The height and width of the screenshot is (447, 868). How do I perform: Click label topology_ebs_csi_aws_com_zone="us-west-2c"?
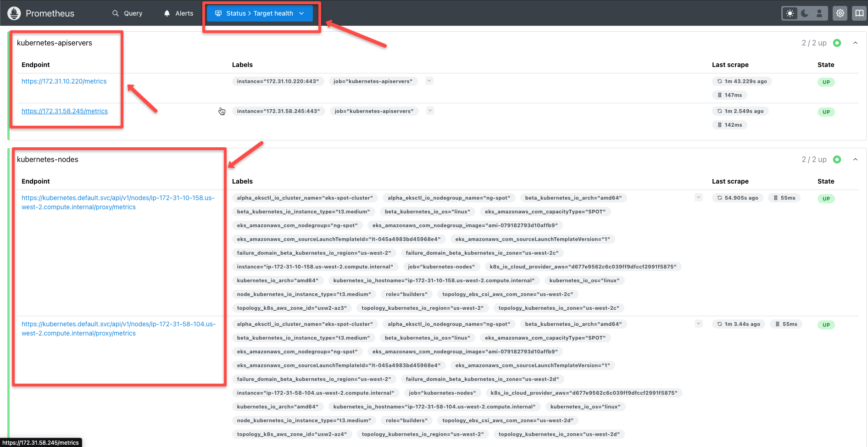(x=508, y=294)
